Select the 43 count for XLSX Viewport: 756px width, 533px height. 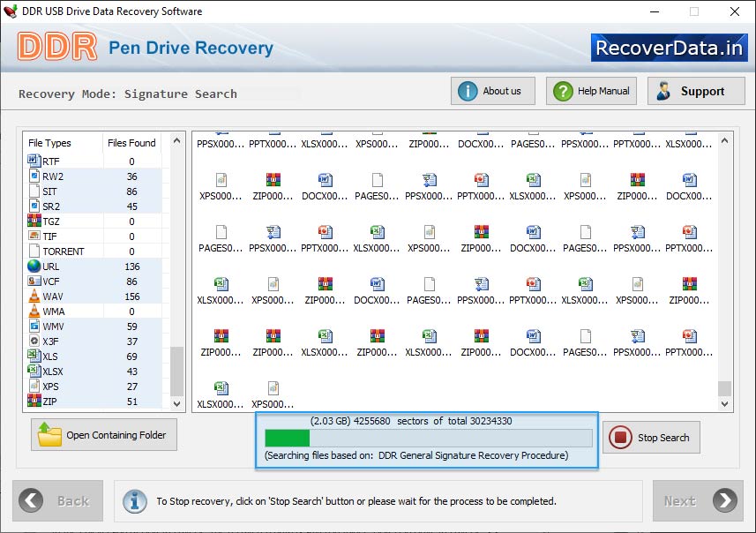click(132, 372)
